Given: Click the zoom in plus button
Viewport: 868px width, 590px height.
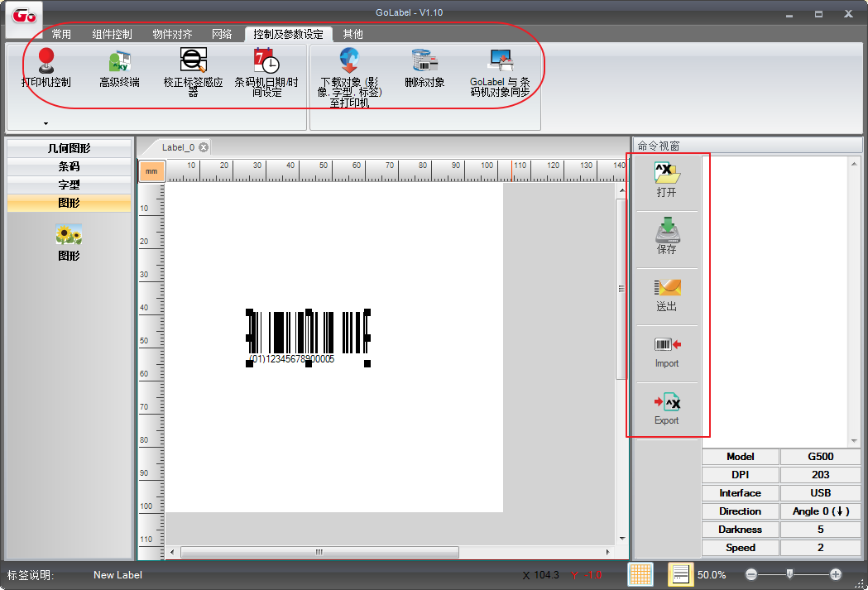Looking at the screenshot, I should tap(836, 574).
